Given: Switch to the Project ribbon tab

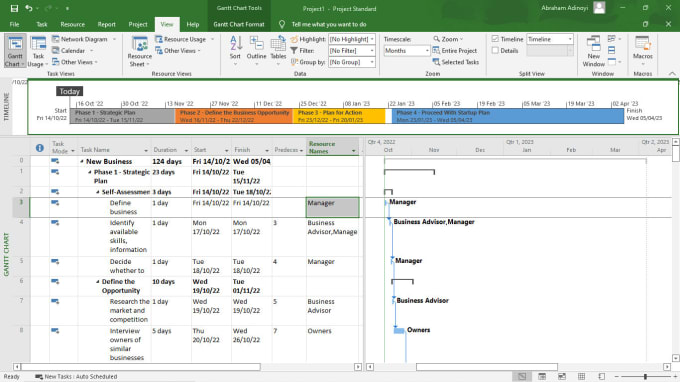Looking at the screenshot, I should (x=138, y=24).
